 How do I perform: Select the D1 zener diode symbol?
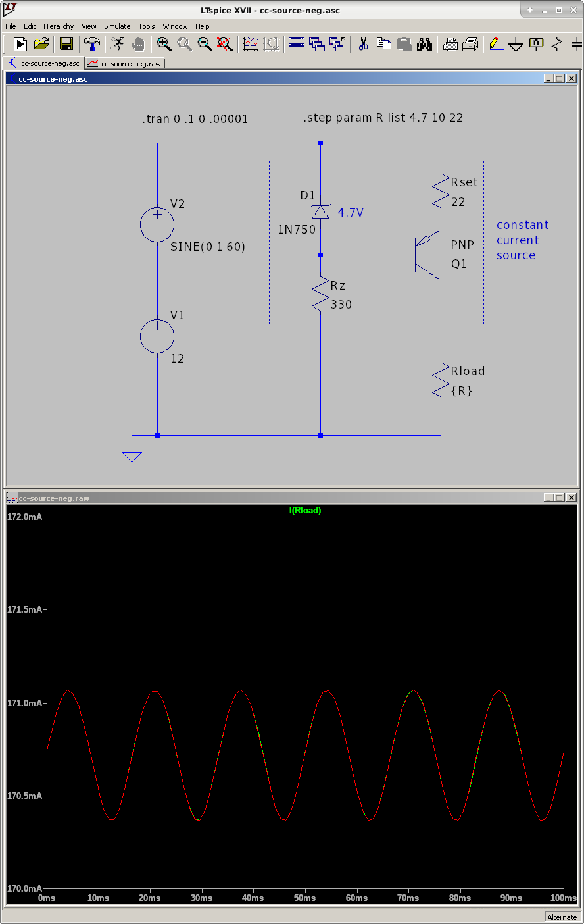click(320, 211)
